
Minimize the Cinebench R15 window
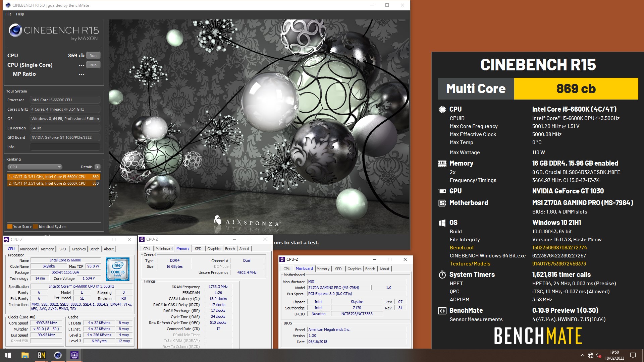tap(372, 5)
